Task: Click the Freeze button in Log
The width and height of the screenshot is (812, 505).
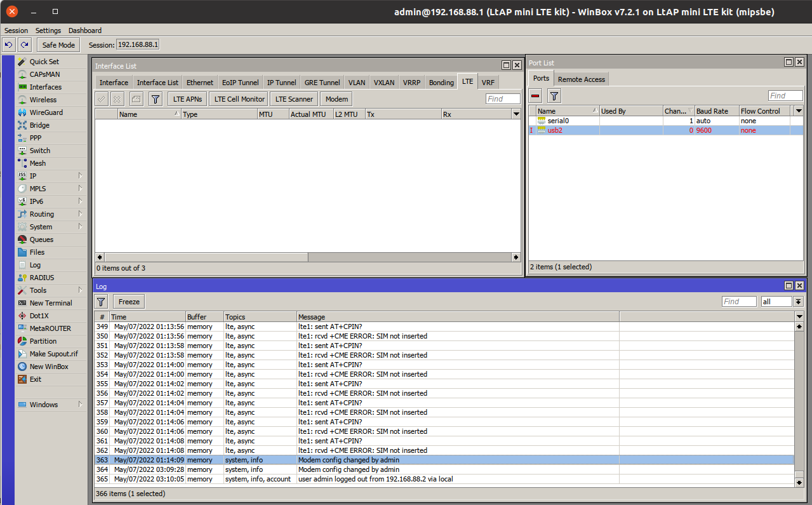Action: pyautogui.click(x=129, y=302)
